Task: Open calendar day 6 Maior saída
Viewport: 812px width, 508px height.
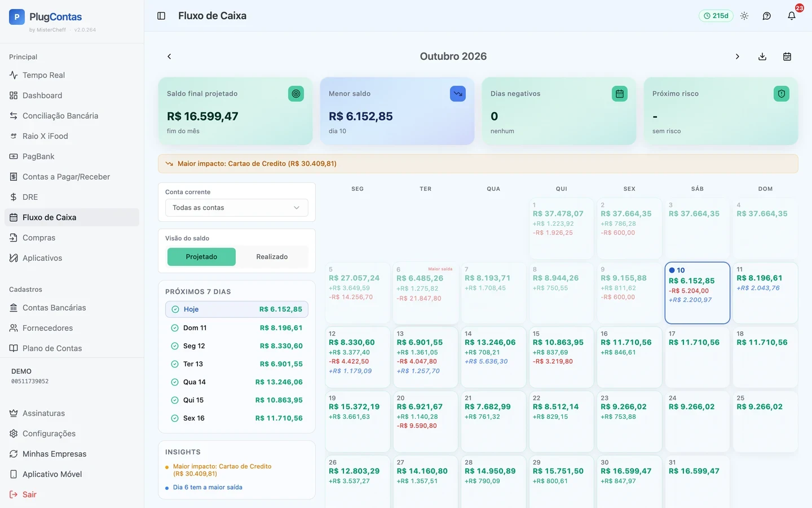Action: (x=426, y=292)
